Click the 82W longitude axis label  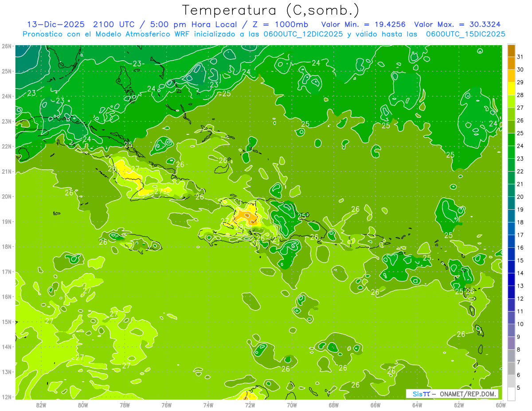(41, 405)
